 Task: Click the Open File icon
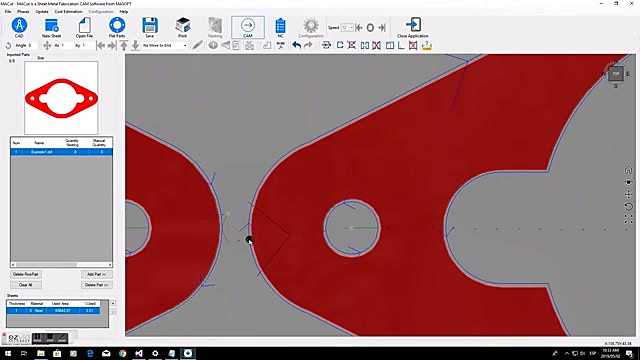click(x=84, y=27)
